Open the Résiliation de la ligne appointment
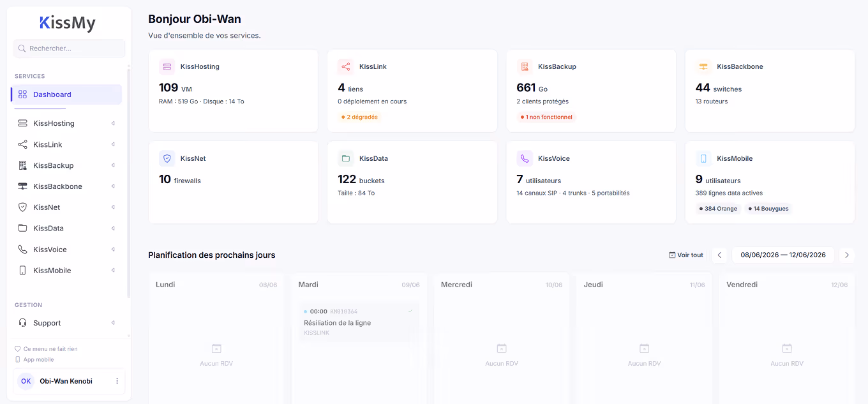The width and height of the screenshot is (868, 404). 359,322
